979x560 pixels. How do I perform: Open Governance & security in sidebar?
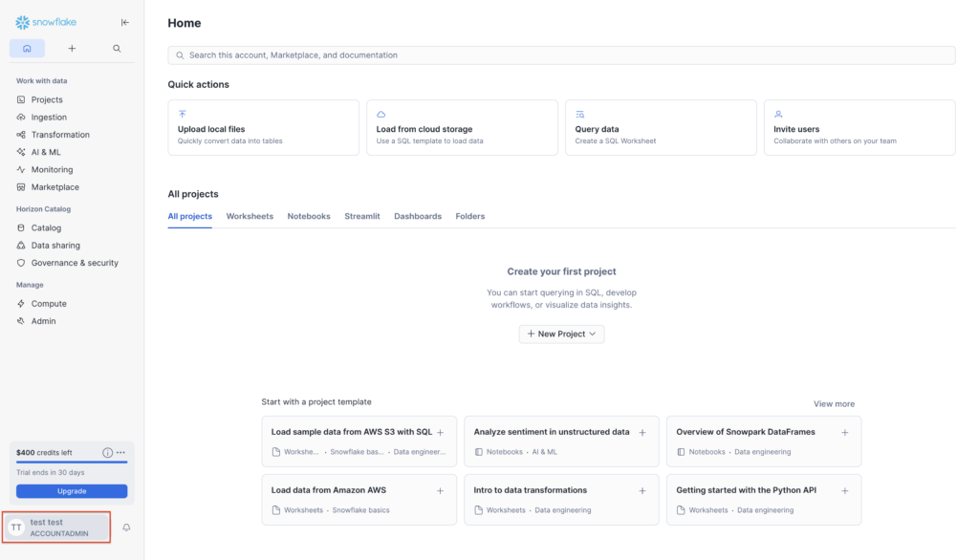(74, 263)
